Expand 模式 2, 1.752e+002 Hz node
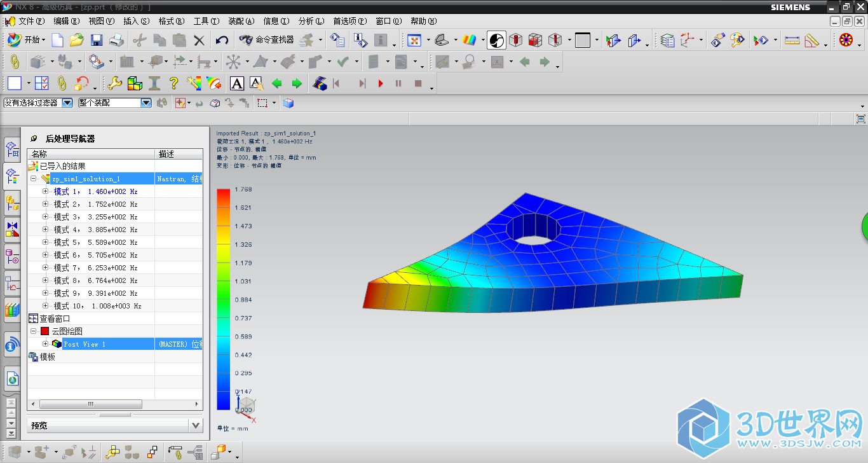Viewport: 868px width, 463px height. 45,204
